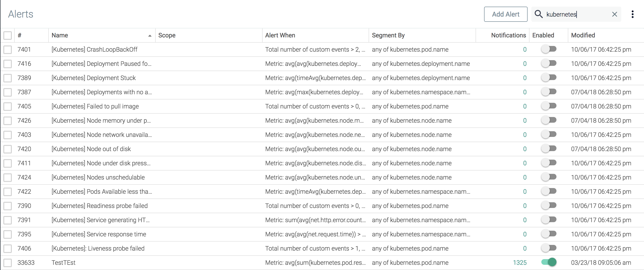Open notifications count 0 for CrashLoopBackOff
This screenshot has width=644, height=270.
[525, 49]
